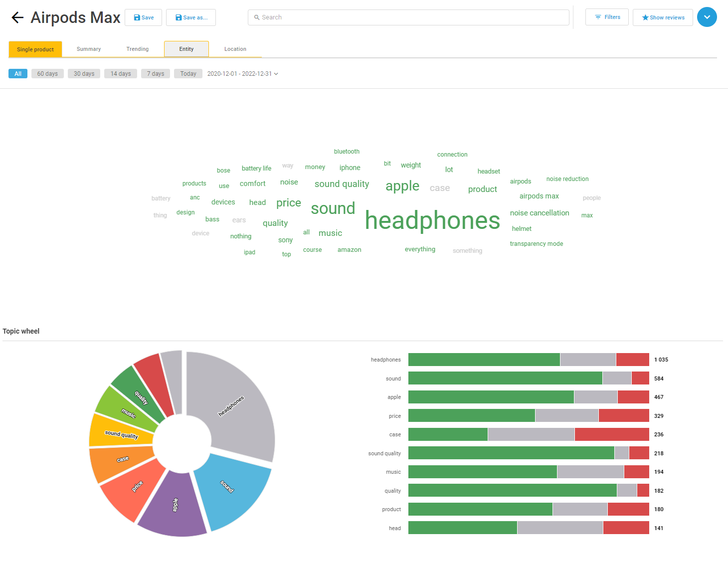Select the 7 days range
Image resolution: width=728 pixels, height=569 pixels.
[156, 74]
